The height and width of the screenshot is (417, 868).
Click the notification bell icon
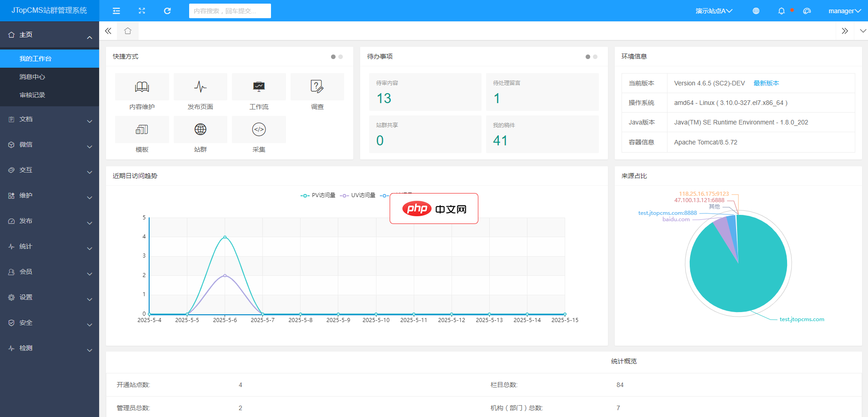pos(781,10)
